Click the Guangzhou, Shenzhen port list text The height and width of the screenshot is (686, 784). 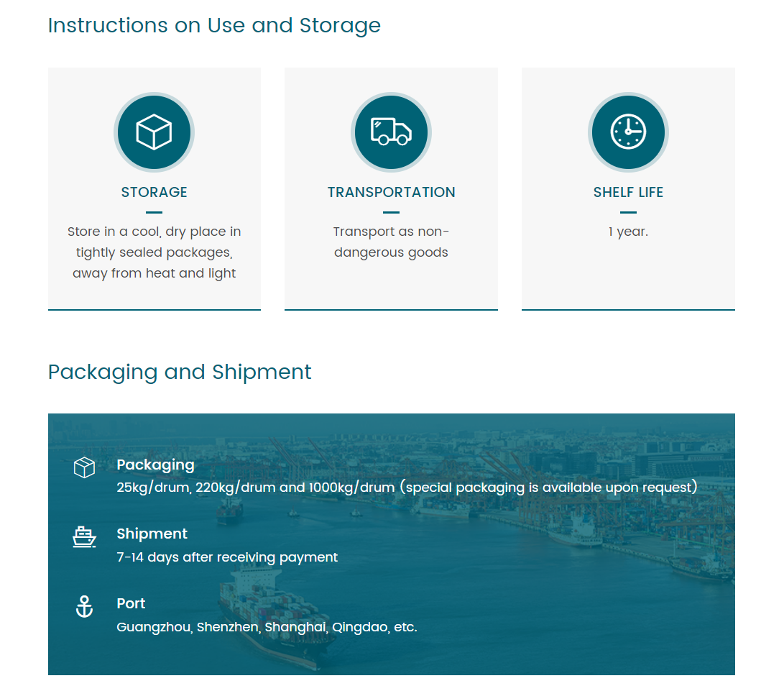267,627
